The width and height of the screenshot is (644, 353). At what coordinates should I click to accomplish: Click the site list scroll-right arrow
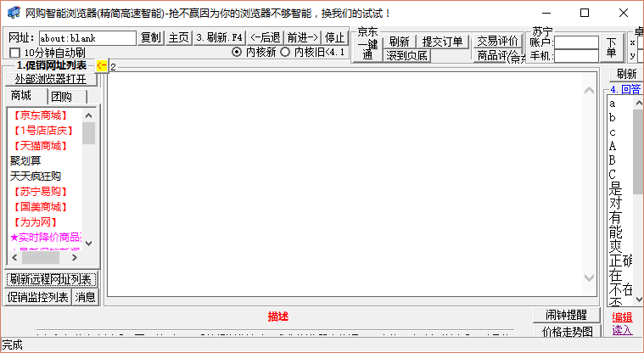pyautogui.click(x=75, y=257)
